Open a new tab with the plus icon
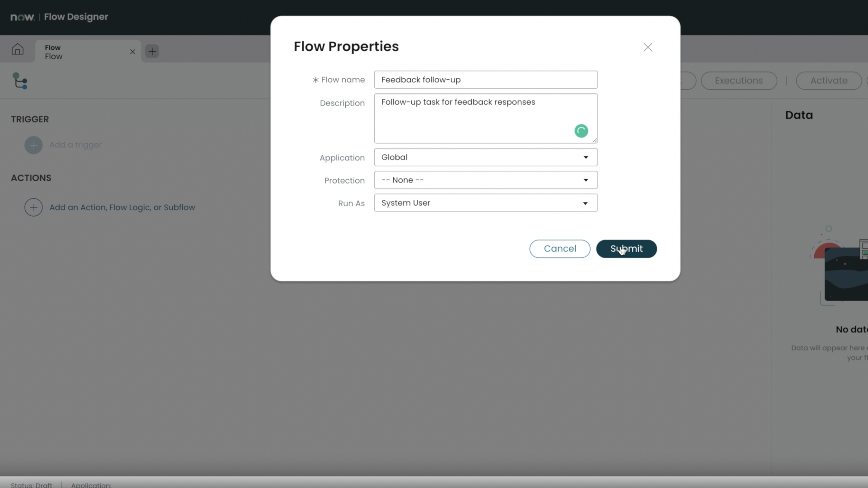 pos(152,51)
